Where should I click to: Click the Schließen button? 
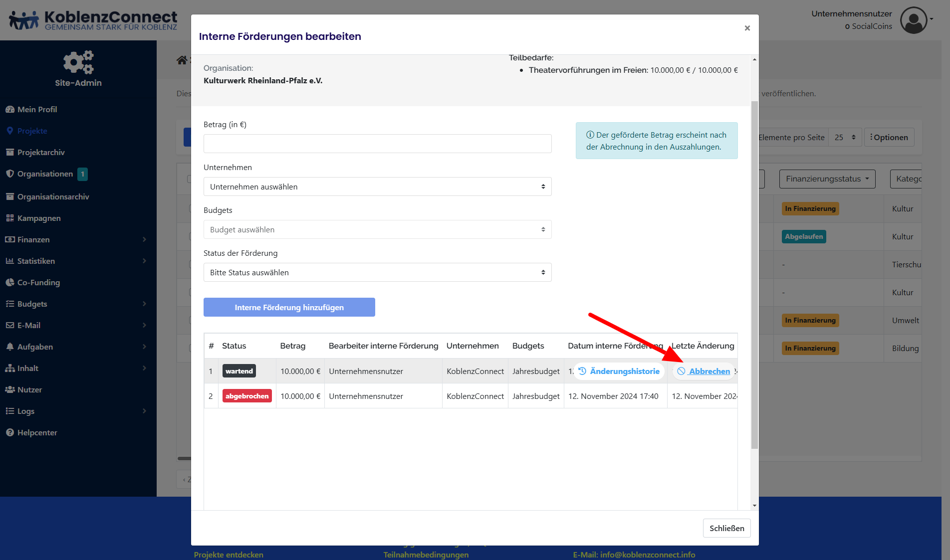(x=726, y=528)
